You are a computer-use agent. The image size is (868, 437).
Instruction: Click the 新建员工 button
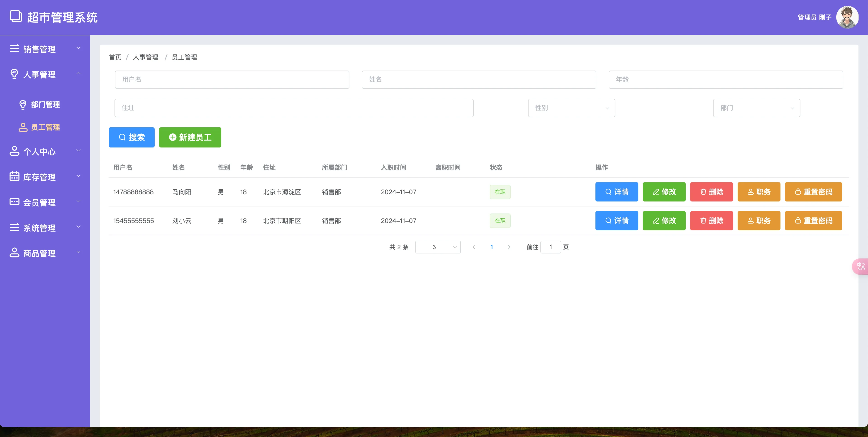point(190,137)
